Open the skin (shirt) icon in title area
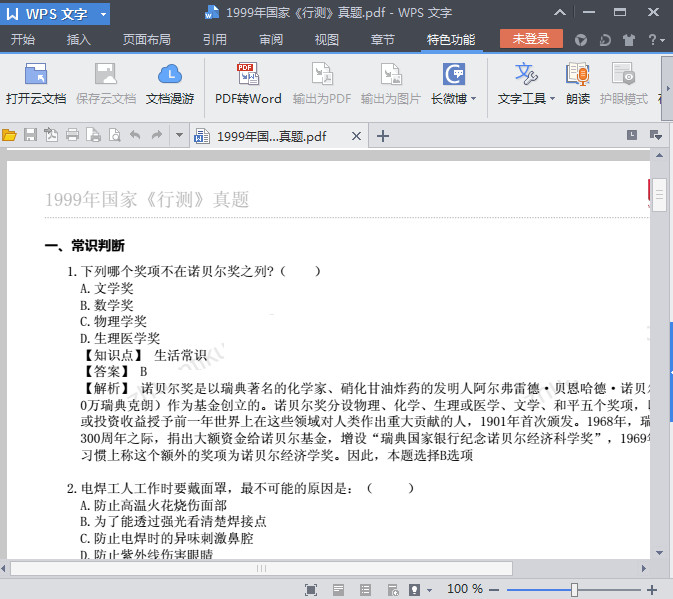 629,40
